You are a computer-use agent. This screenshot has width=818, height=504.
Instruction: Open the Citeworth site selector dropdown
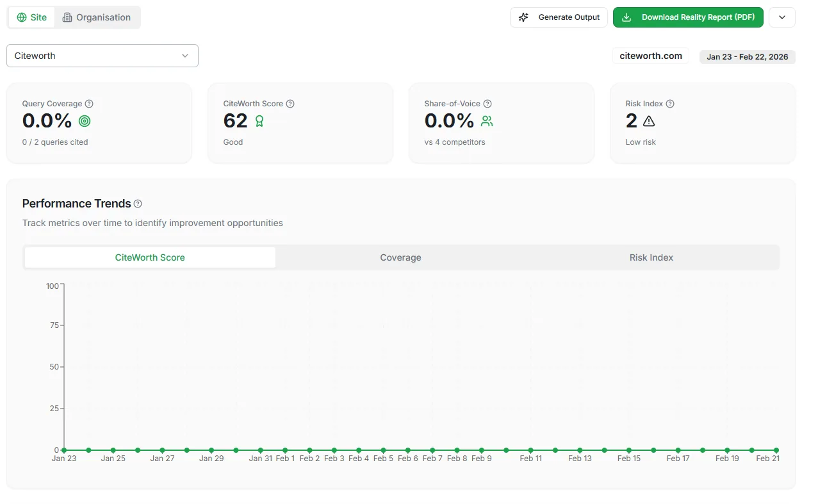(x=102, y=56)
